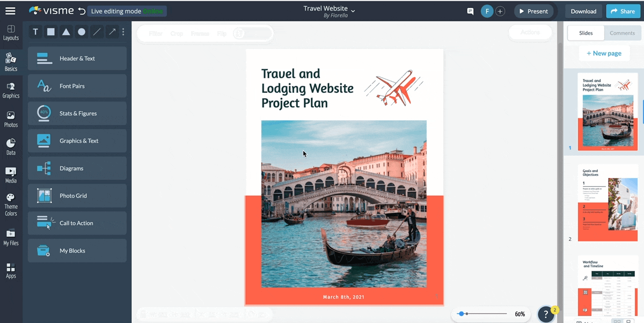Select the Text tool
The image size is (644, 323).
click(x=35, y=32)
